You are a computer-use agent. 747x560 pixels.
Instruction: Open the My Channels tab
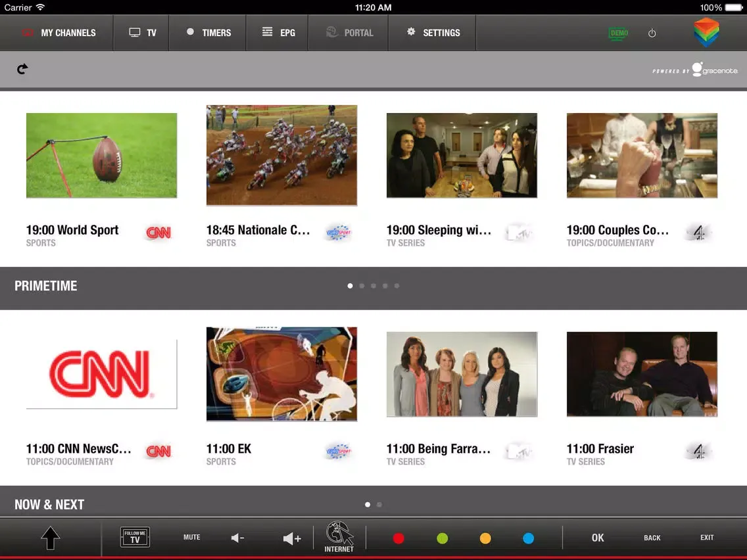[57, 33]
